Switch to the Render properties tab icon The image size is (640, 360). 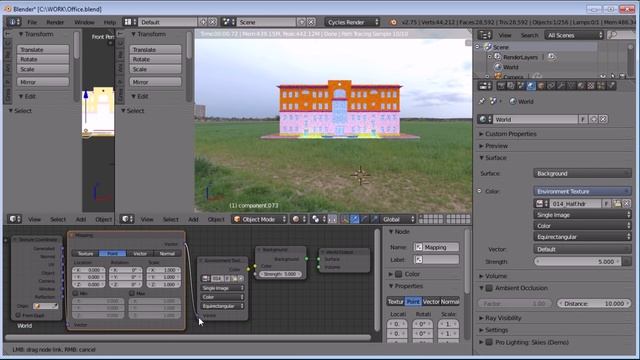501,86
